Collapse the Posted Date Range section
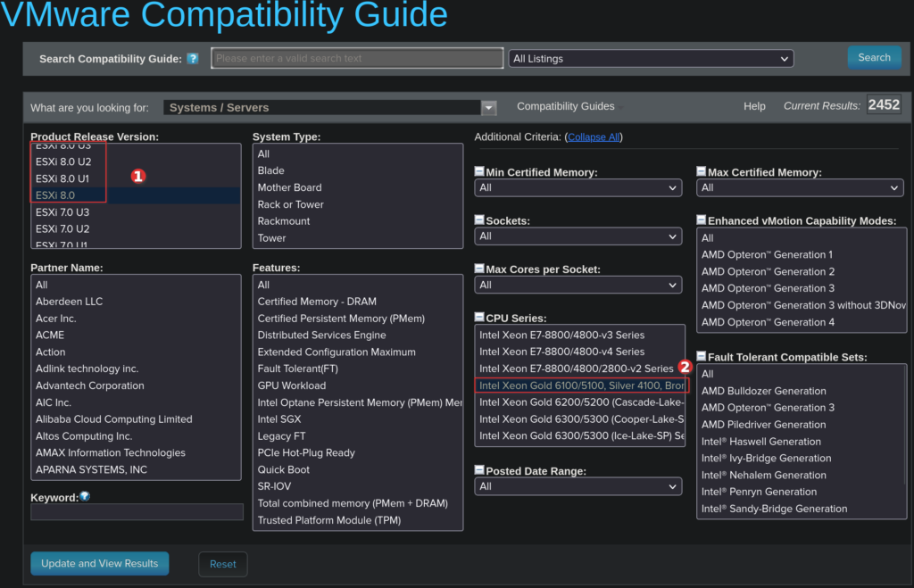This screenshot has width=914, height=588. (x=479, y=470)
